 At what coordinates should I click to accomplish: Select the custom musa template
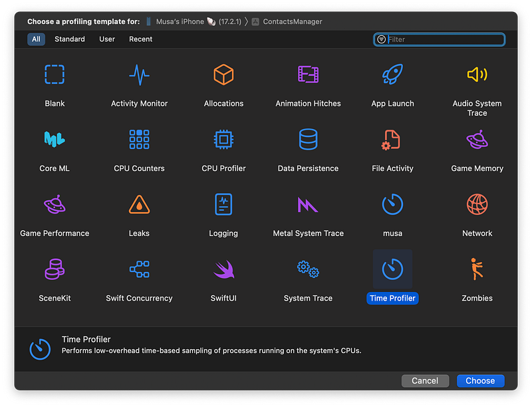(392, 205)
